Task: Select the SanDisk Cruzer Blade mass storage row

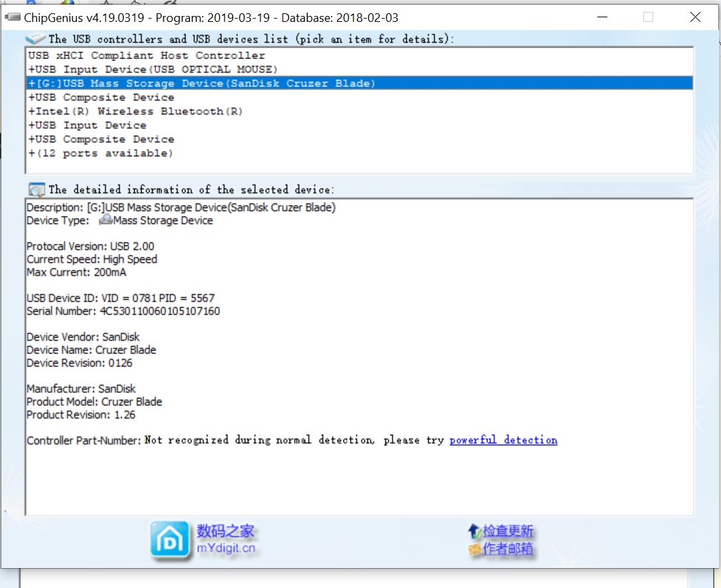Action: pos(359,83)
